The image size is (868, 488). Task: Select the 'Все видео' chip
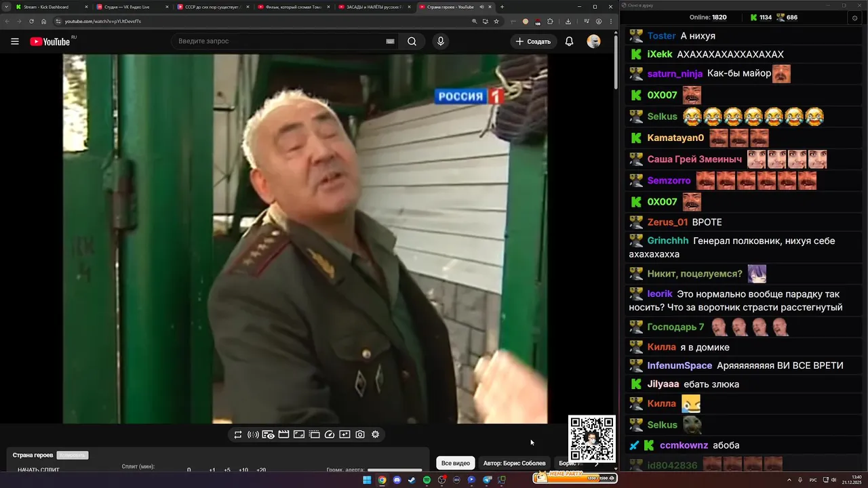click(x=456, y=463)
